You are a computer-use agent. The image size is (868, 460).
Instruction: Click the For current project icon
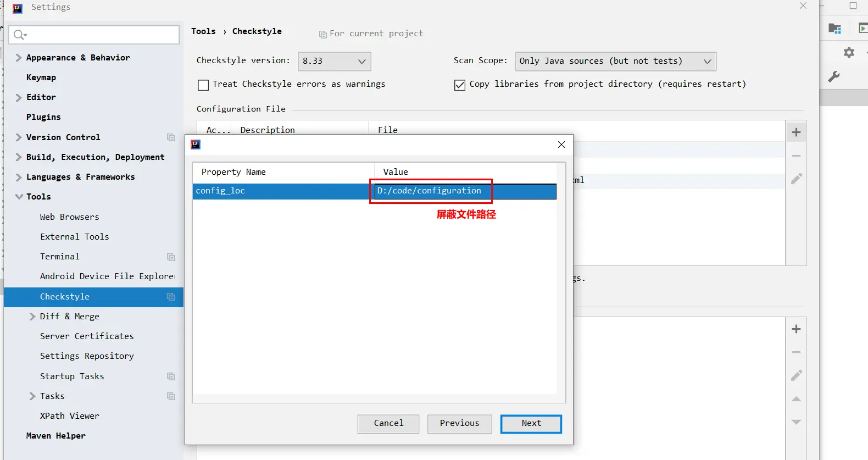pos(323,35)
